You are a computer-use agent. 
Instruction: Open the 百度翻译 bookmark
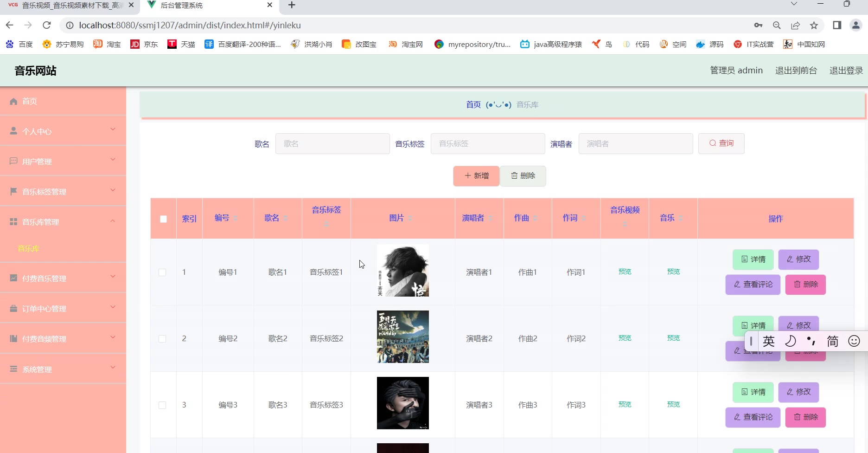pyautogui.click(x=243, y=44)
